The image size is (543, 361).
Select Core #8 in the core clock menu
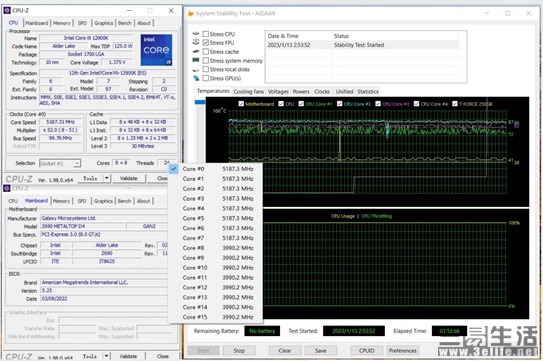[x=215, y=248]
